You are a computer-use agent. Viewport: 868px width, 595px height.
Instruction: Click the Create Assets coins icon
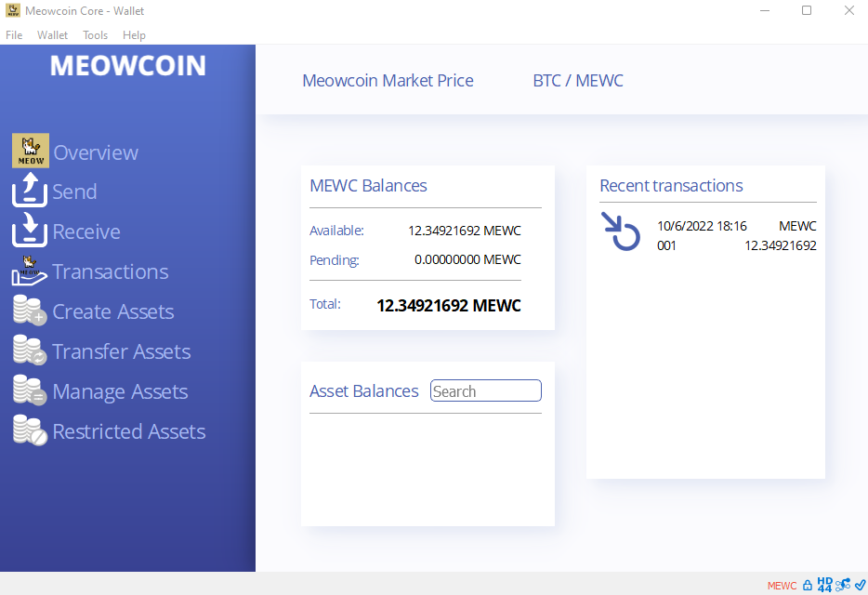pos(30,310)
